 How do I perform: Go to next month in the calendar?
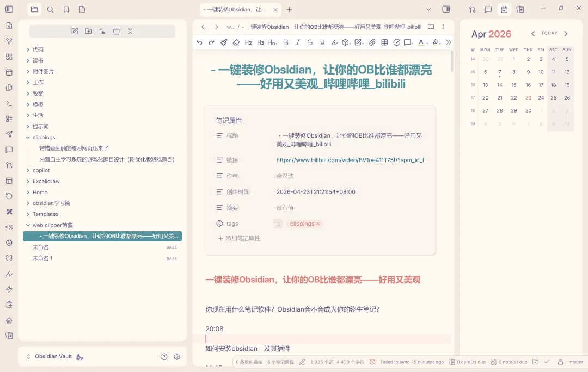[x=566, y=34]
